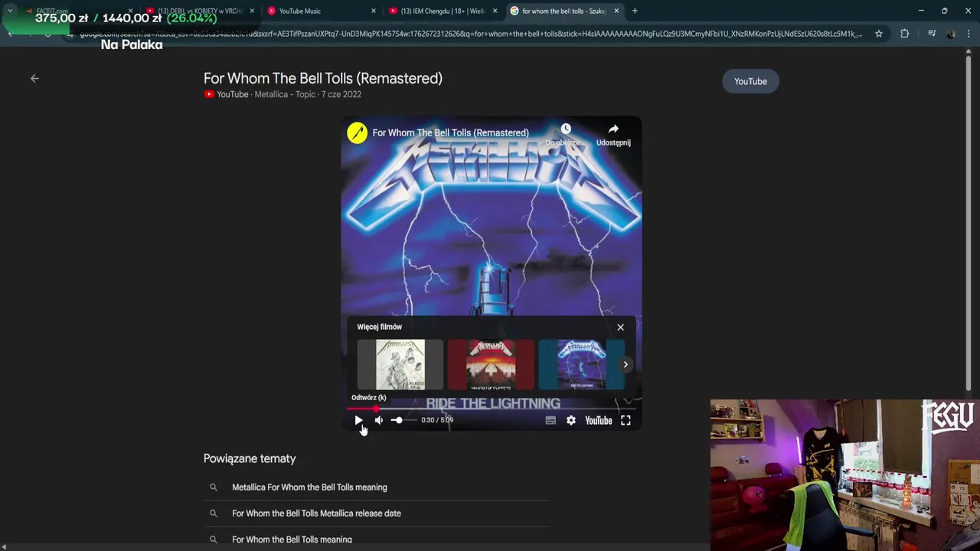The width and height of the screenshot is (980, 551).
Task: Select the And Justice for All thumbnail
Action: click(x=400, y=365)
